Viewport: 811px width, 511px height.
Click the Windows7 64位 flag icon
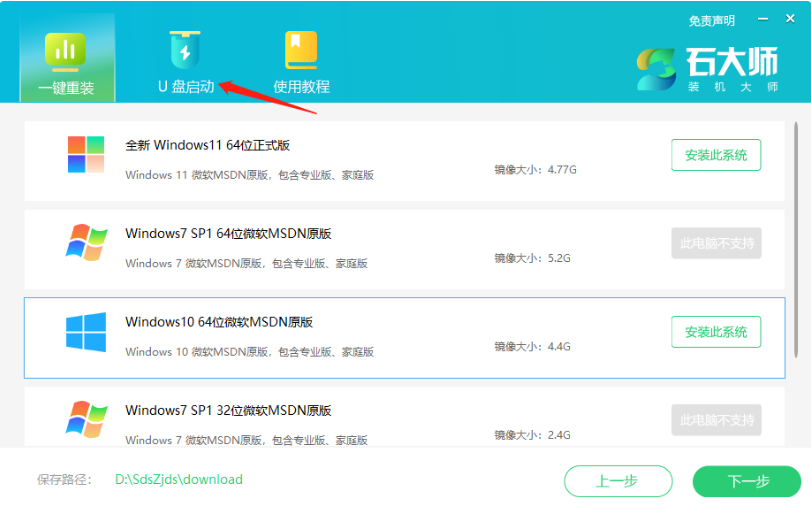point(86,243)
